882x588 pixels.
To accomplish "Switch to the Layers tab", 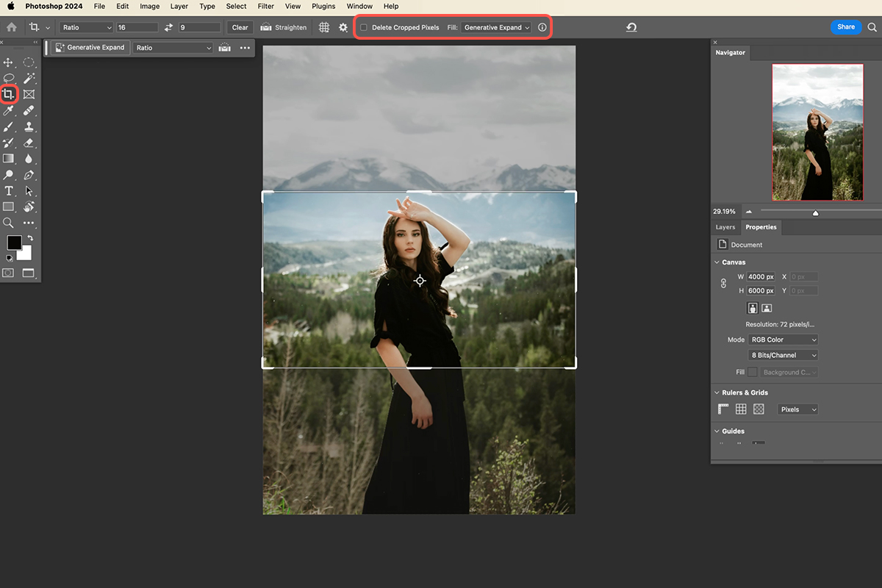I will (725, 227).
